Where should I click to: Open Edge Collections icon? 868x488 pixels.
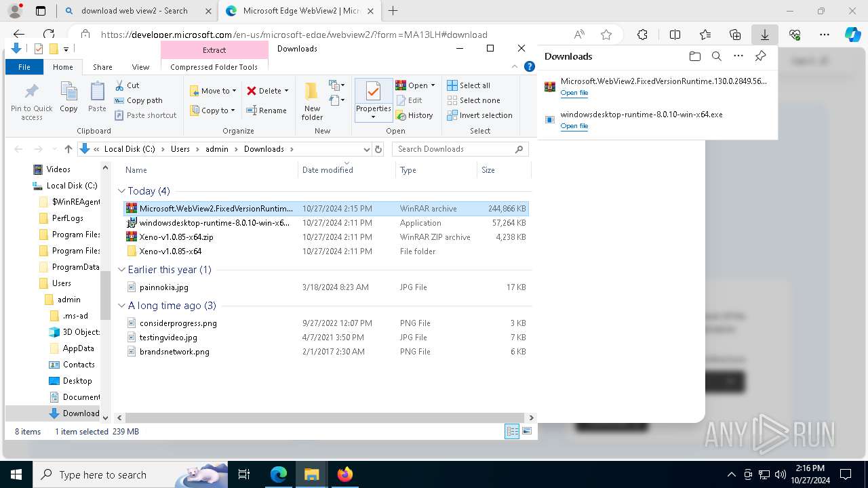coord(735,35)
